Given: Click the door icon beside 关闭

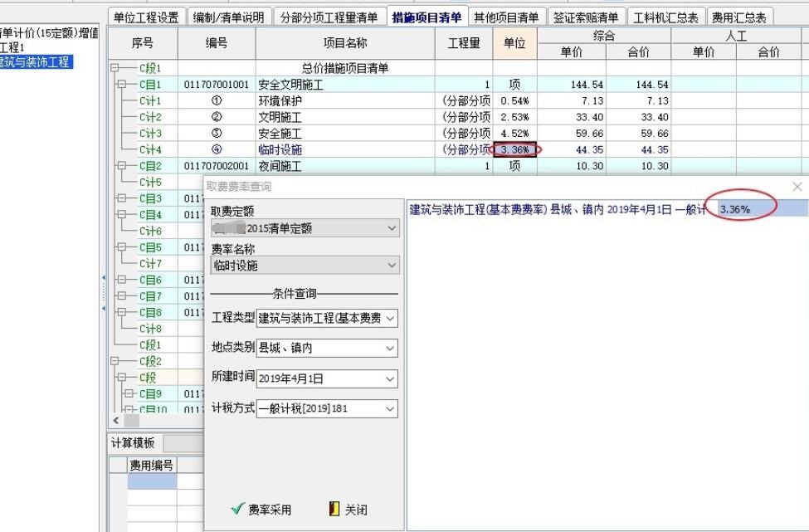Looking at the screenshot, I should click(x=334, y=509).
